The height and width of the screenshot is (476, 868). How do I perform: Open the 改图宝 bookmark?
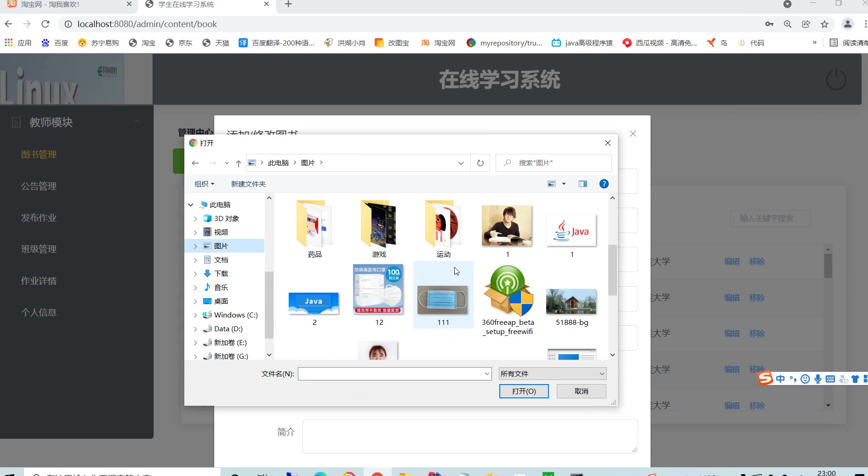392,43
